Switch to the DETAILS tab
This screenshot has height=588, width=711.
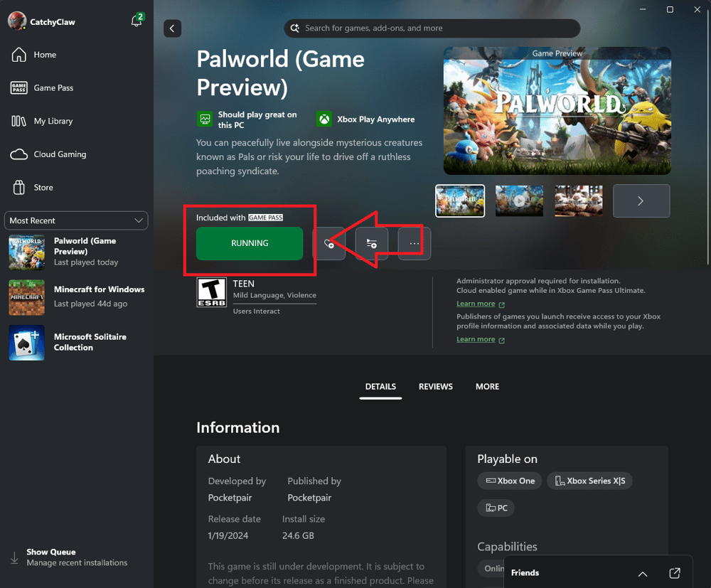[380, 387]
